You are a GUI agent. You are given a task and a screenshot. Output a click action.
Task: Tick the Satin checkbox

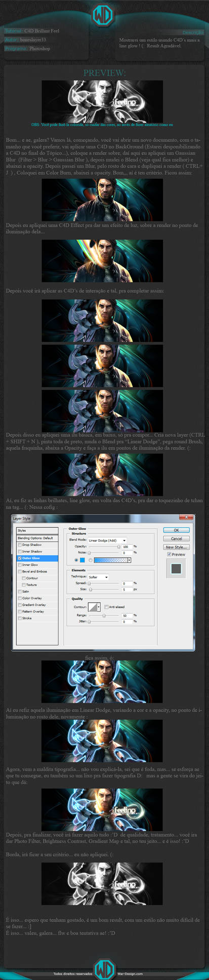click(x=20, y=591)
